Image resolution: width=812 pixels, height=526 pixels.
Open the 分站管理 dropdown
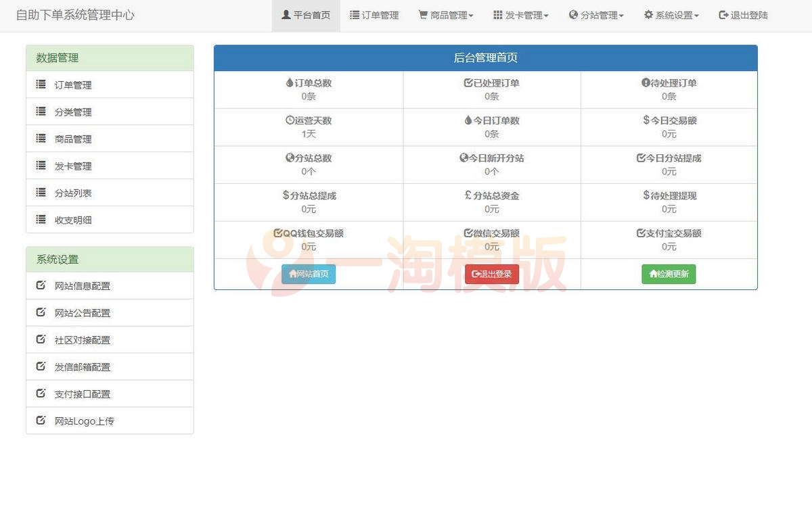click(x=596, y=15)
